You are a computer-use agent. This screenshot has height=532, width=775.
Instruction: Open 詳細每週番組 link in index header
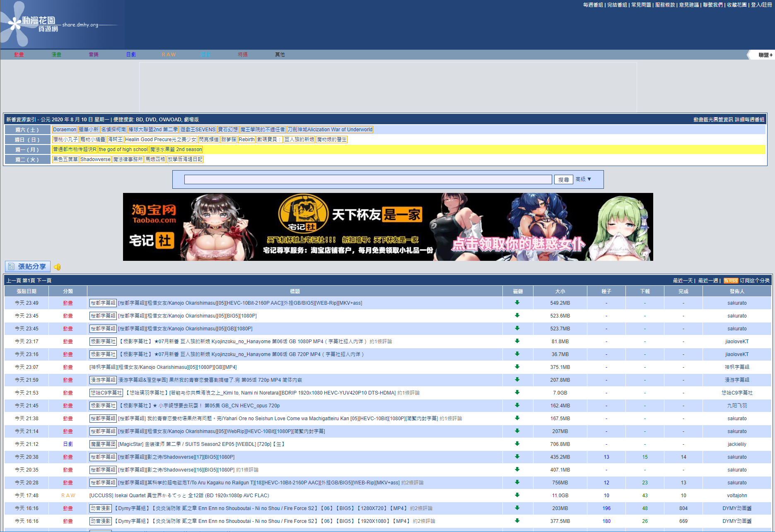pyautogui.click(x=749, y=120)
